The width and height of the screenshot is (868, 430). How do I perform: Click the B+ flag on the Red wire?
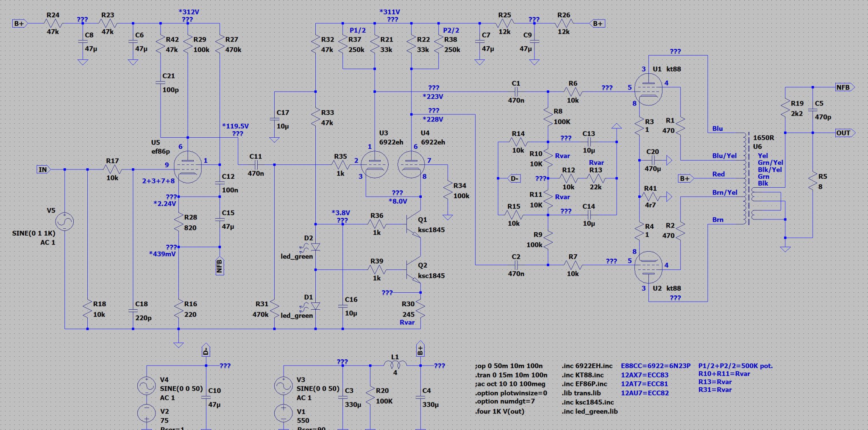pyautogui.click(x=686, y=178)
